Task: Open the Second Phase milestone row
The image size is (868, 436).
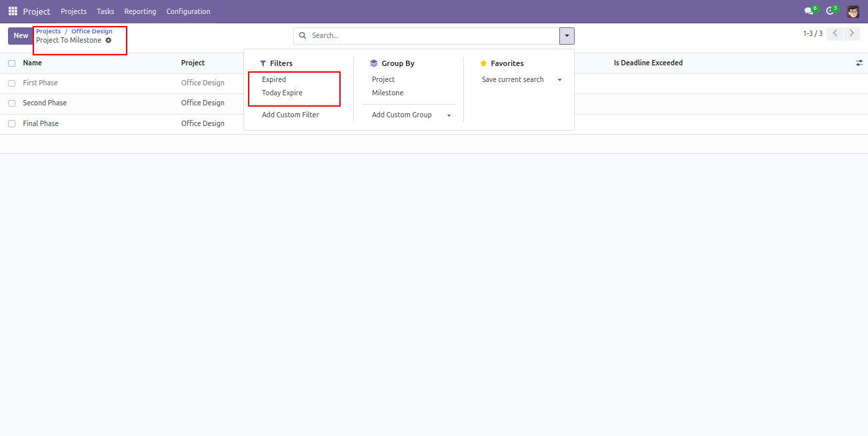Action: click(45, 103)
